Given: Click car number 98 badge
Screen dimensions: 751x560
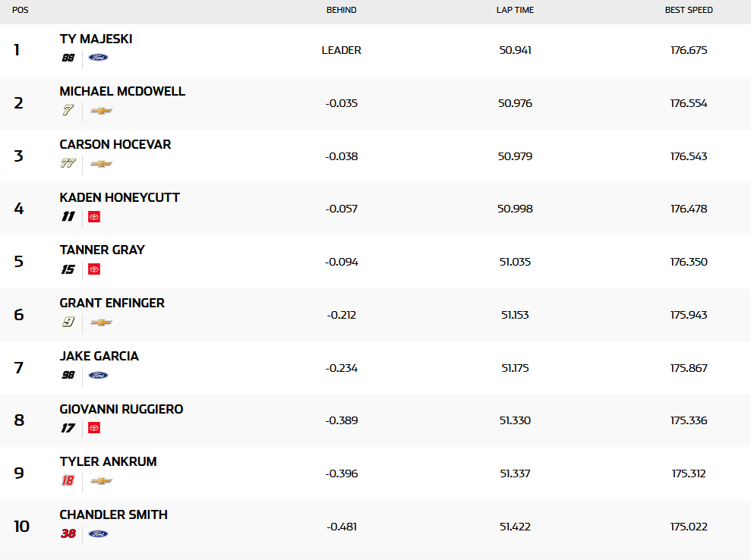Looking at the screenshot, I should click(68, 376).
